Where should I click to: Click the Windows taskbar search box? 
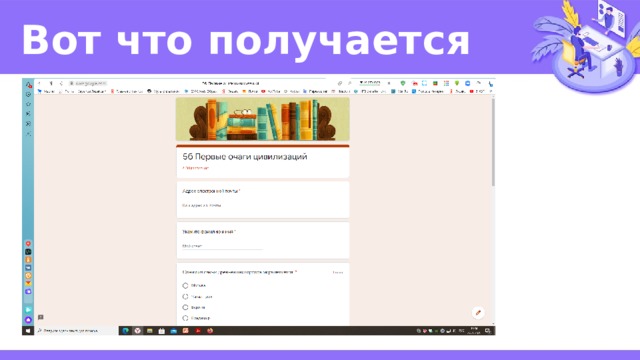tap(76, 331)
